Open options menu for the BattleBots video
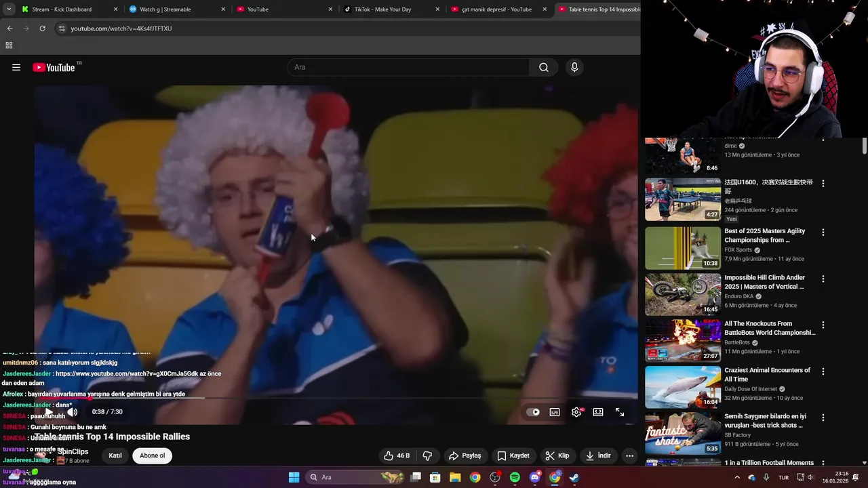This screenshot has height=488, width=868. pos(823,325)
